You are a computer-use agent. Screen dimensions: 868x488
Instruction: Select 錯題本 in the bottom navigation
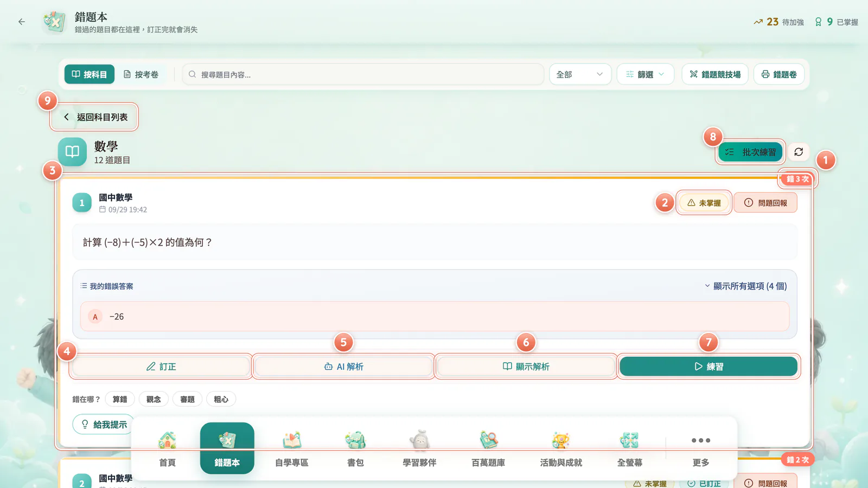[x=227, y=448]
